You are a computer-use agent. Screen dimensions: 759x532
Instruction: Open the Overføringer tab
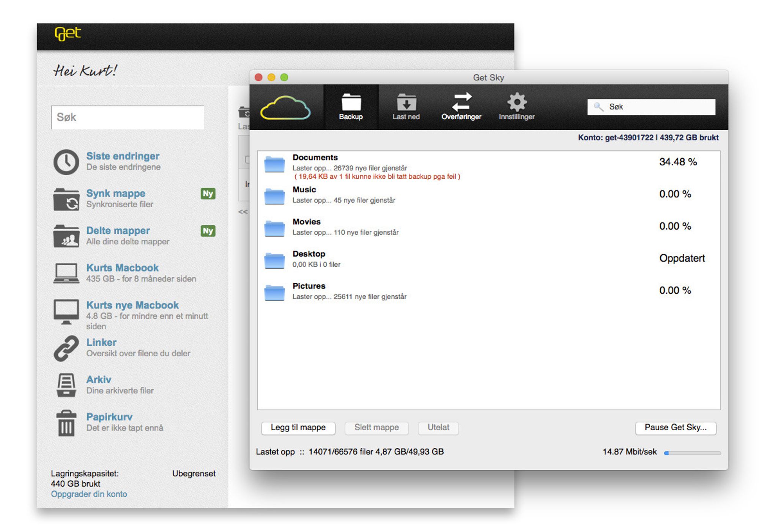[x=461, y=107]
